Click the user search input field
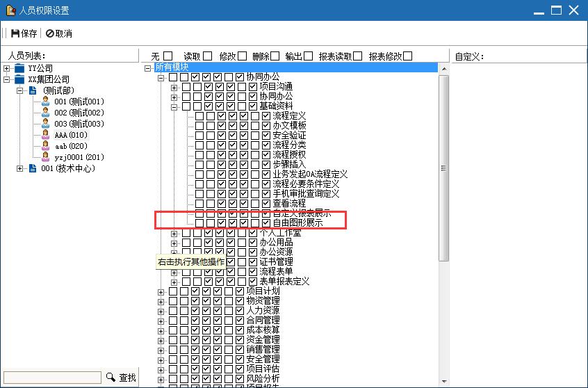This screenshot has height=388, width=588. pyautogui.click(x=52, y=377)
